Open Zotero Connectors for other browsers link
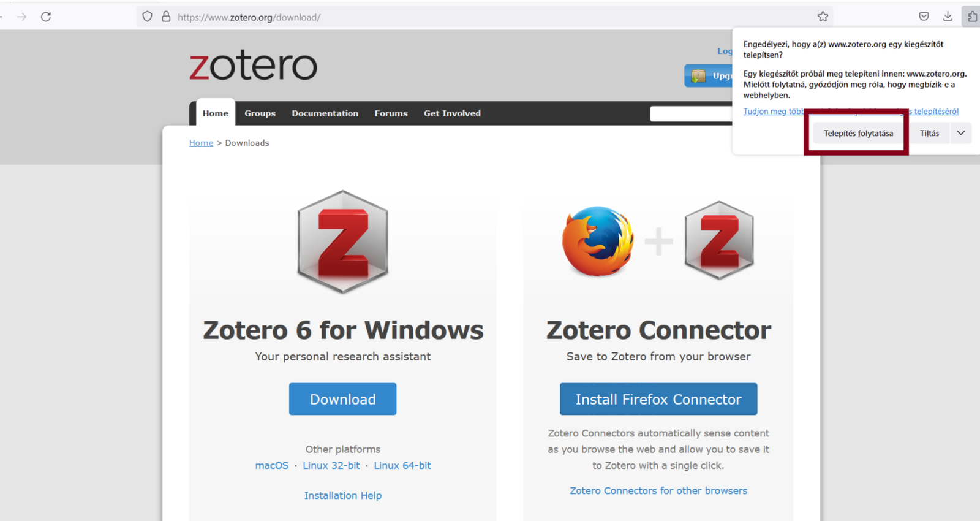This screenshot has width=980, height=521. 658,490
